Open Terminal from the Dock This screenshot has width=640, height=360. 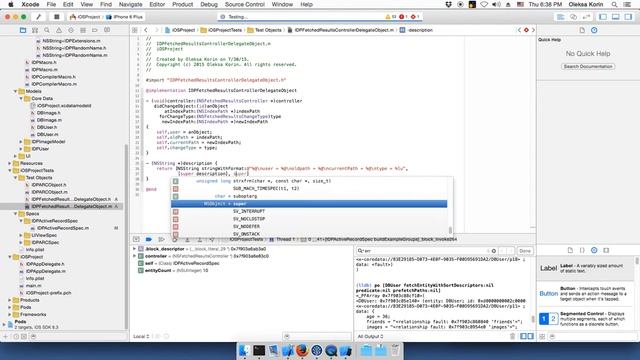tap(259, 350)
